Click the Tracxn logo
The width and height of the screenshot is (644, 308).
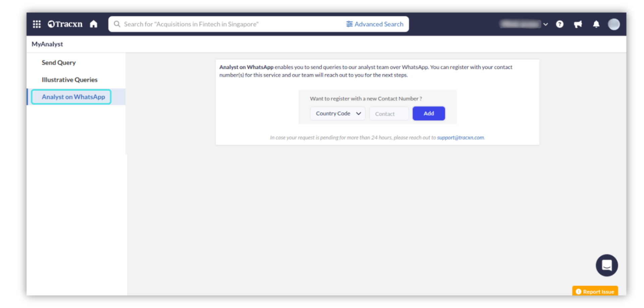coord(65,24)
